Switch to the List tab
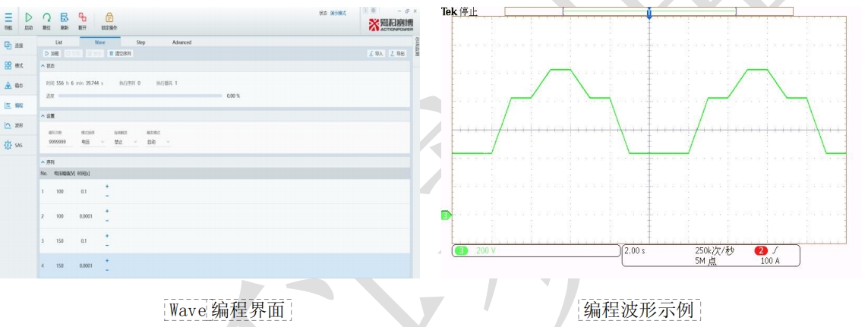This screenshot has width=868, height=327. 58,42
